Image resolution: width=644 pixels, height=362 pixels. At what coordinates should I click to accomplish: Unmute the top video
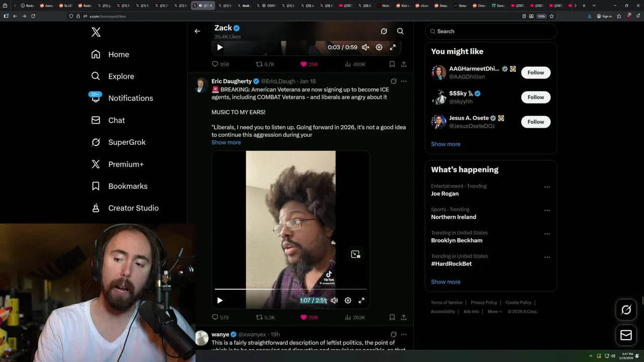click(x=366, y=47)
